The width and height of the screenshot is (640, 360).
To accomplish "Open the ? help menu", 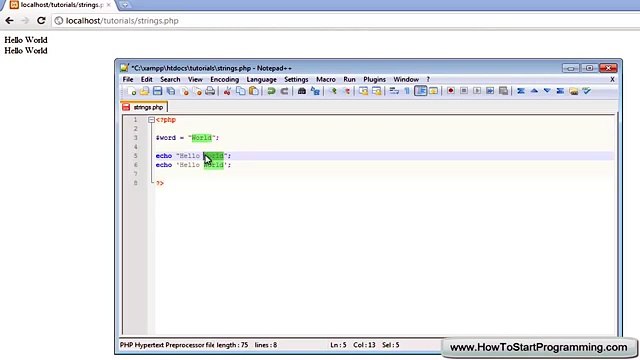I will (428, 80).
